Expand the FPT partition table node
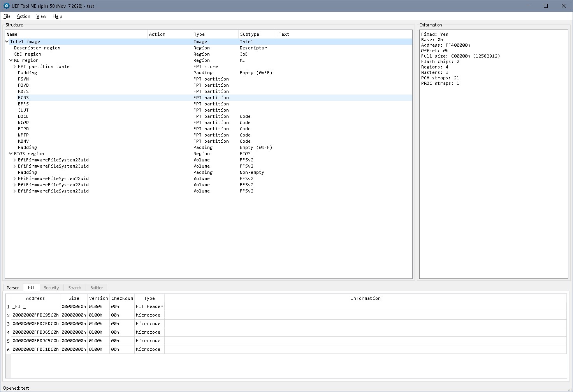 (x=15, y=66)
